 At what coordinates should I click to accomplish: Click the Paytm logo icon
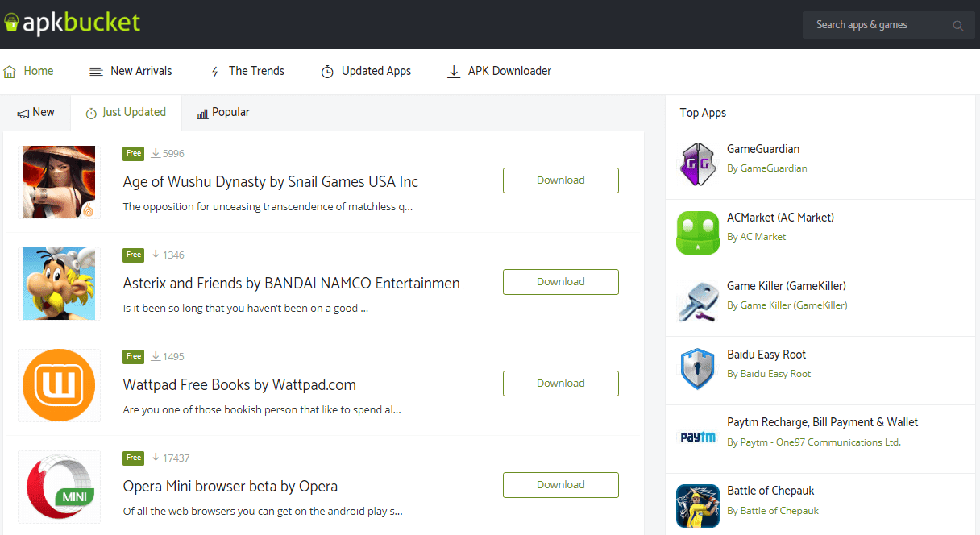click(698, 438)
